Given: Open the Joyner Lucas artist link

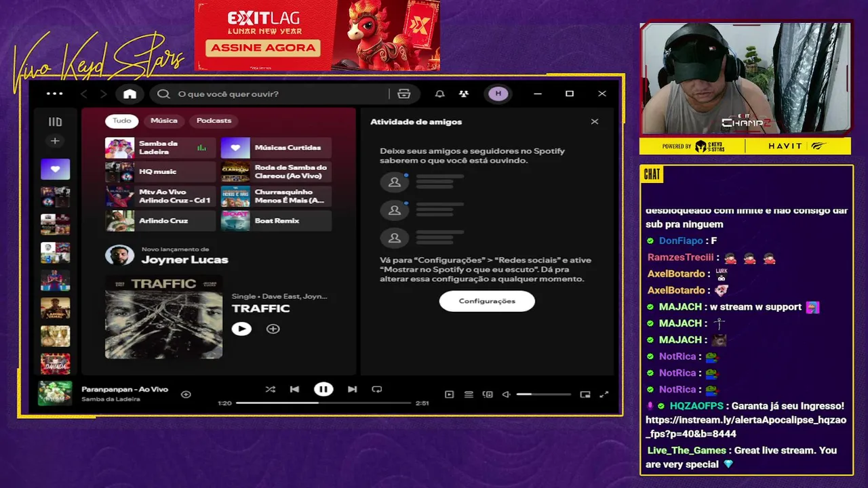Looking at the screenshot, I should pos(184,260).
